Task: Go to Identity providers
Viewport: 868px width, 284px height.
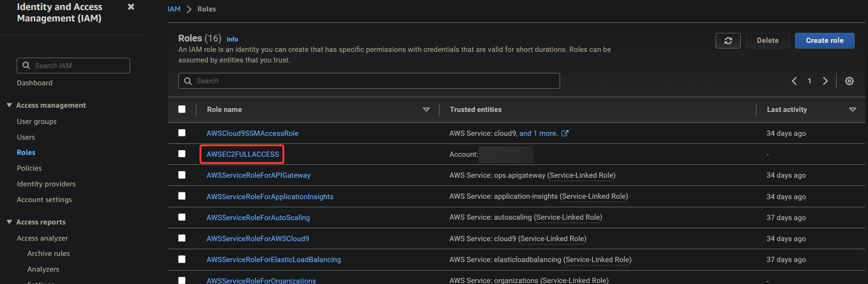Action: pos(46,184)
